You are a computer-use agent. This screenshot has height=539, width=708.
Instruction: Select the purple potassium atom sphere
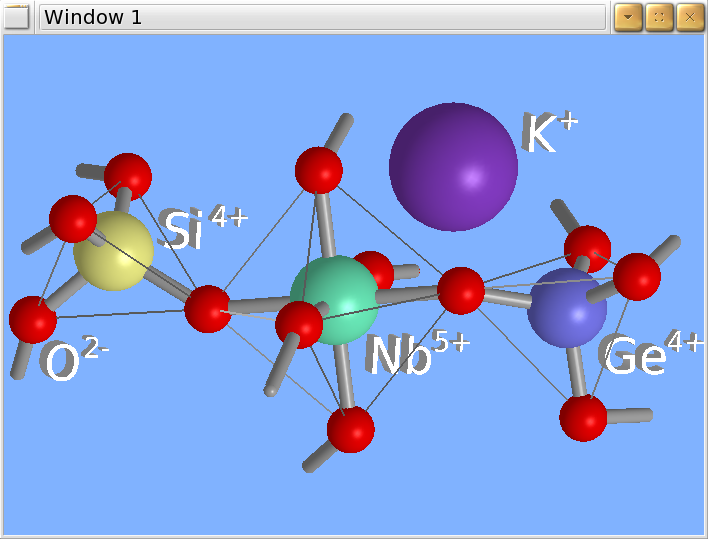[453, 167]
